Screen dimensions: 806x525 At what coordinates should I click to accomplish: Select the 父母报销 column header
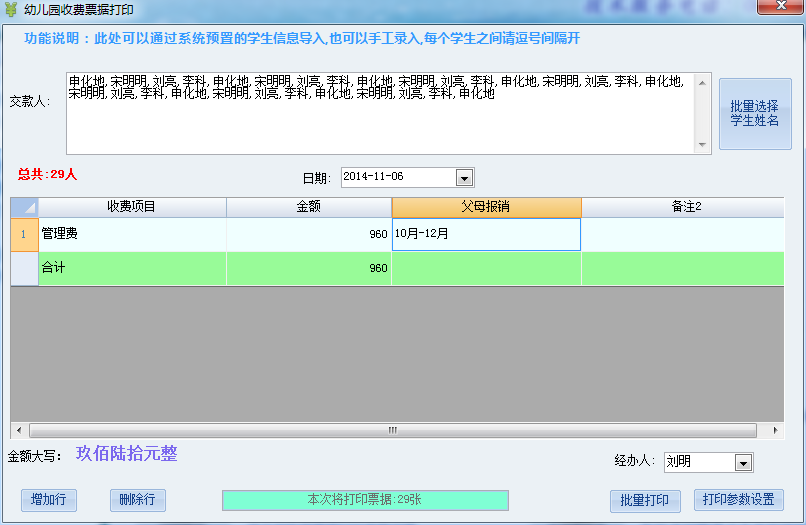point(486,207)
